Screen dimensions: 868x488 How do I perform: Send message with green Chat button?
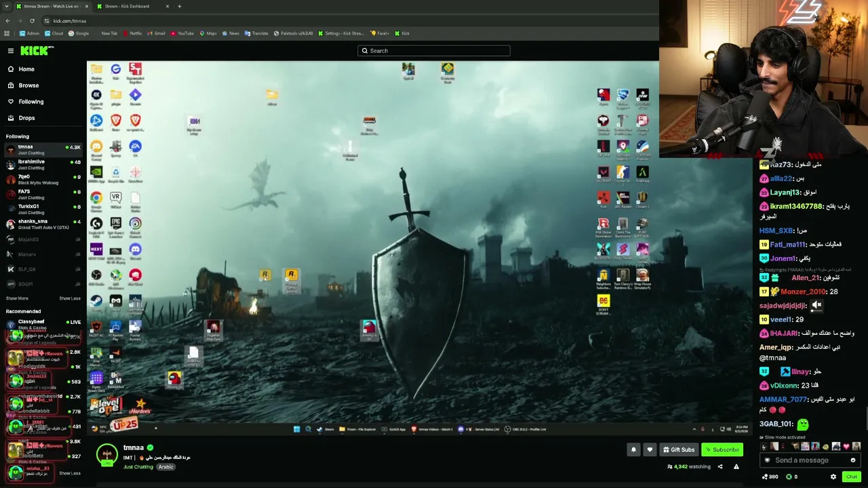852,477
